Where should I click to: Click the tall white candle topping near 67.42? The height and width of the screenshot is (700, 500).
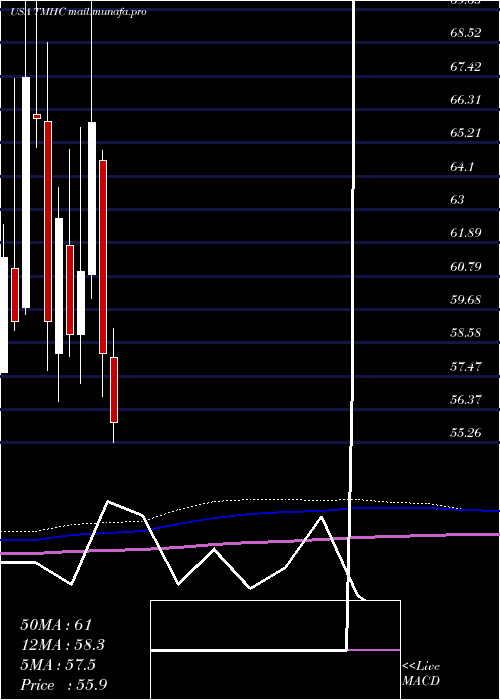(26, 192)
